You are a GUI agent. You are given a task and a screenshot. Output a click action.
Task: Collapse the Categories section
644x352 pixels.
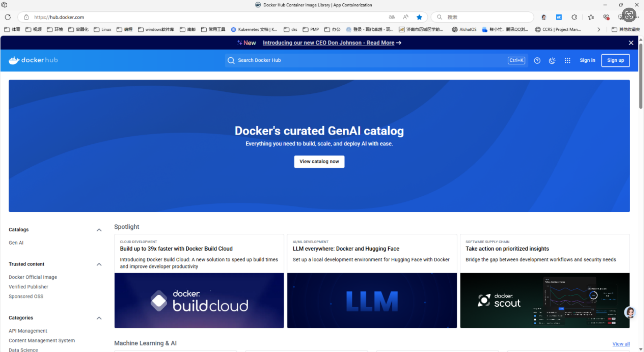pyautogui.click(x=99, y=318)
